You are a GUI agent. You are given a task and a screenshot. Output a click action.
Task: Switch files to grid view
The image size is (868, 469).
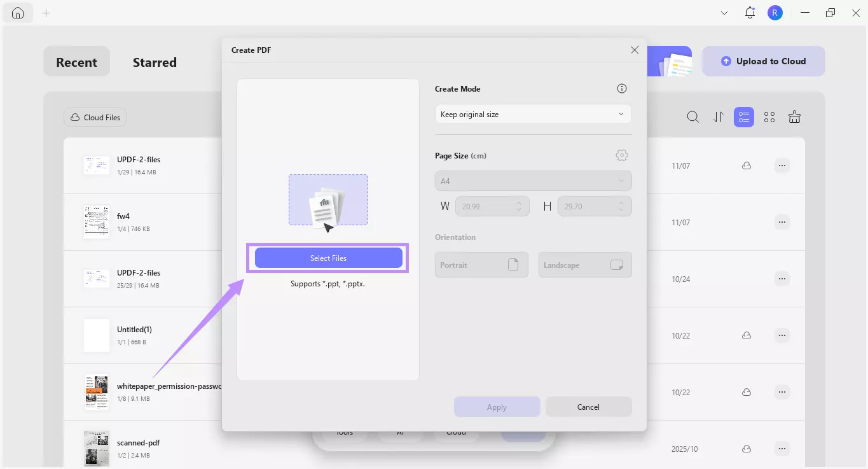(769, 117)
